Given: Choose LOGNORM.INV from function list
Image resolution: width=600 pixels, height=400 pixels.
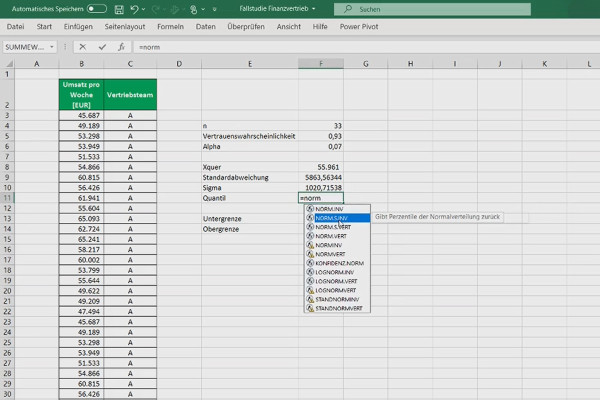Looking at the screenshot, I should (x=337, y=272).
